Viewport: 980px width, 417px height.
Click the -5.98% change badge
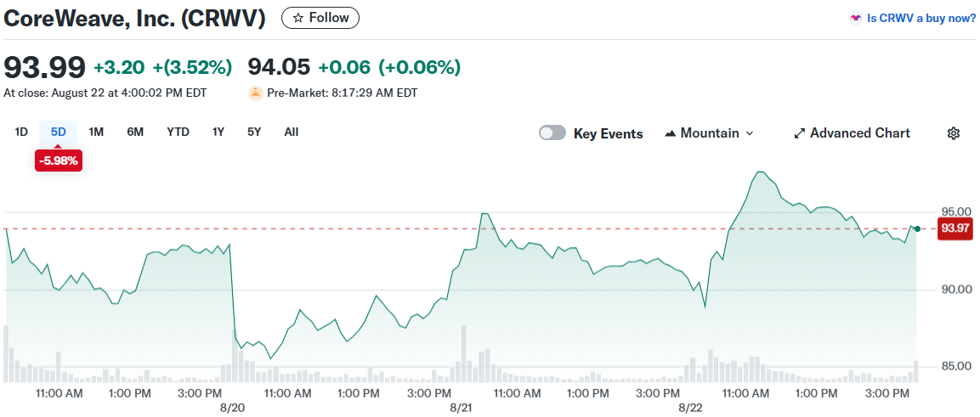[x=58, y=161]
